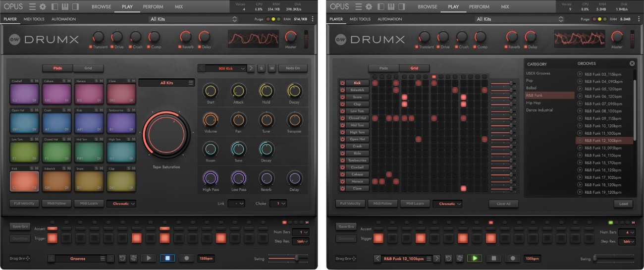This screenshot has width=644, height=270.
Task: Toggle left sidebar panel icon in left window
Action: 54,6
